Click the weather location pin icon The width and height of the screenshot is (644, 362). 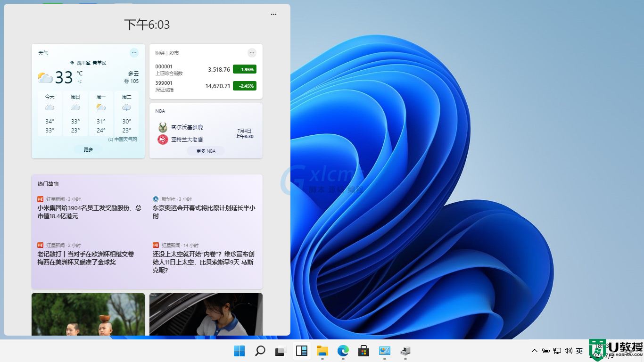click(72, 63)
